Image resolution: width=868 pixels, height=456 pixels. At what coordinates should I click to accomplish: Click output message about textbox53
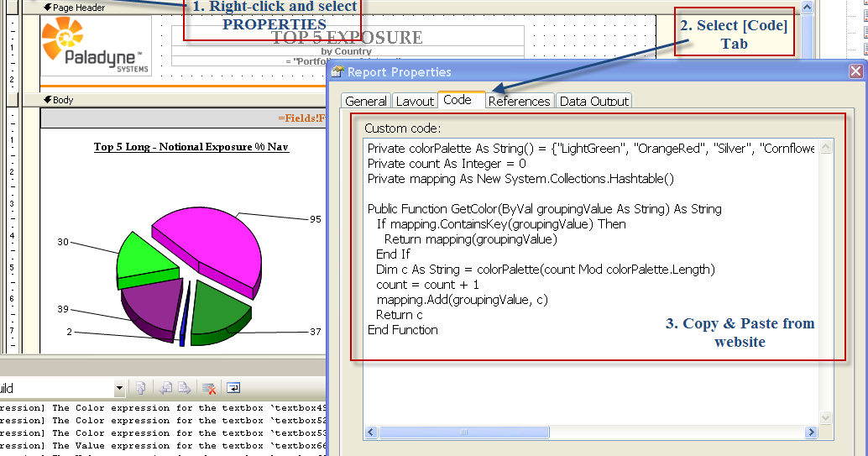[x=164, y=433]
